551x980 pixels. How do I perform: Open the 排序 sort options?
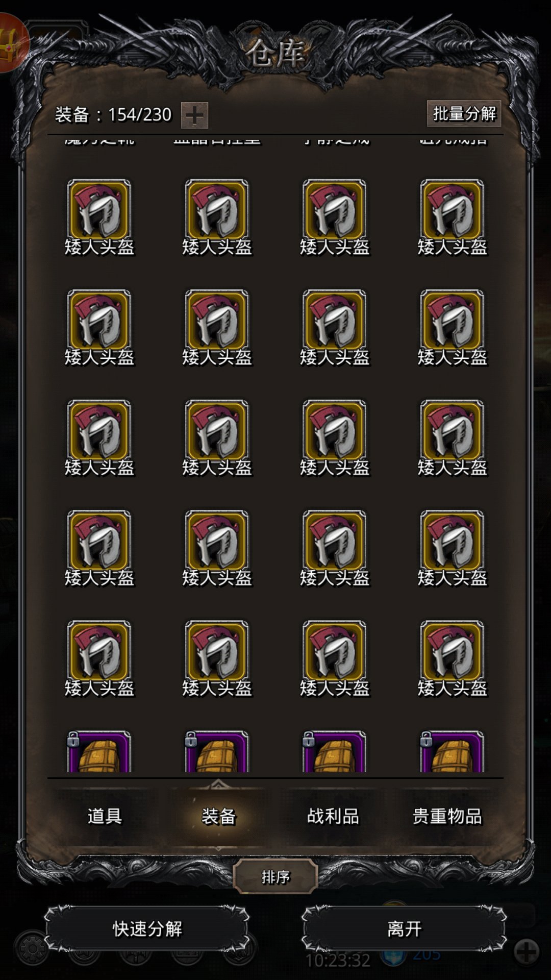[275, 876]
